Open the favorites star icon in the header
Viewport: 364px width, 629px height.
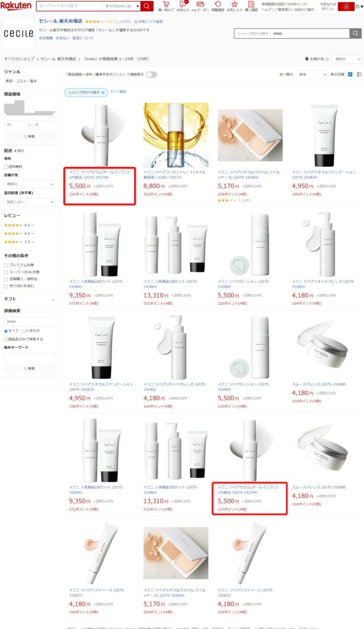(234, 5)
